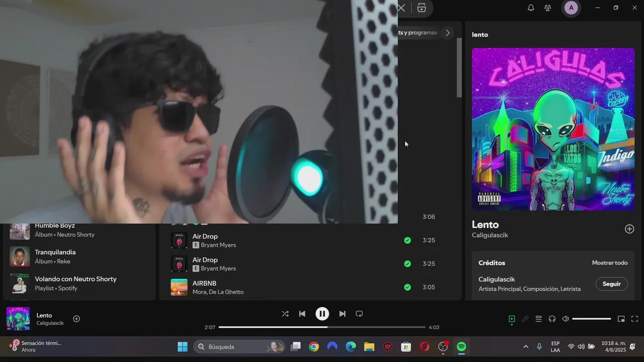Enter full screen player mode
The height and width of the screenshot is (362, 644).
coord(634,319)
